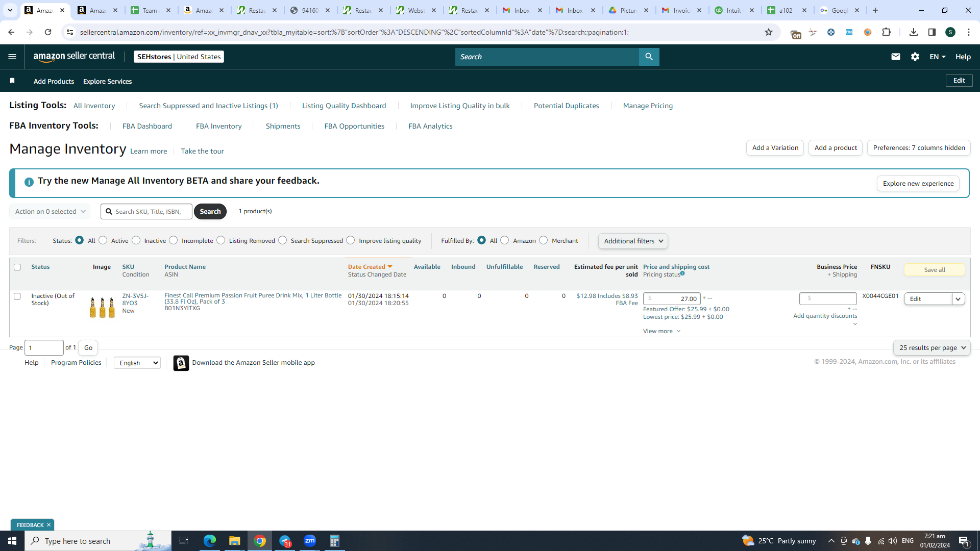Open File Explorer from the taskbar

click(x=234, y=541)
